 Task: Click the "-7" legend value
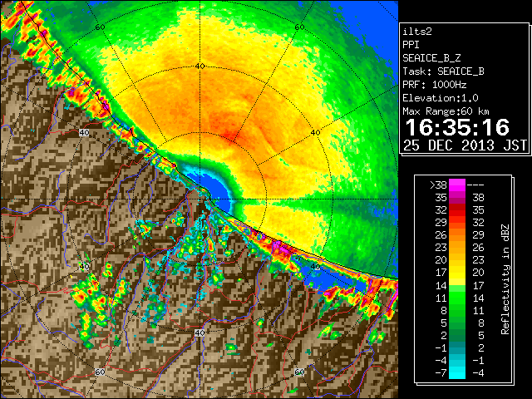pos(441,372)
